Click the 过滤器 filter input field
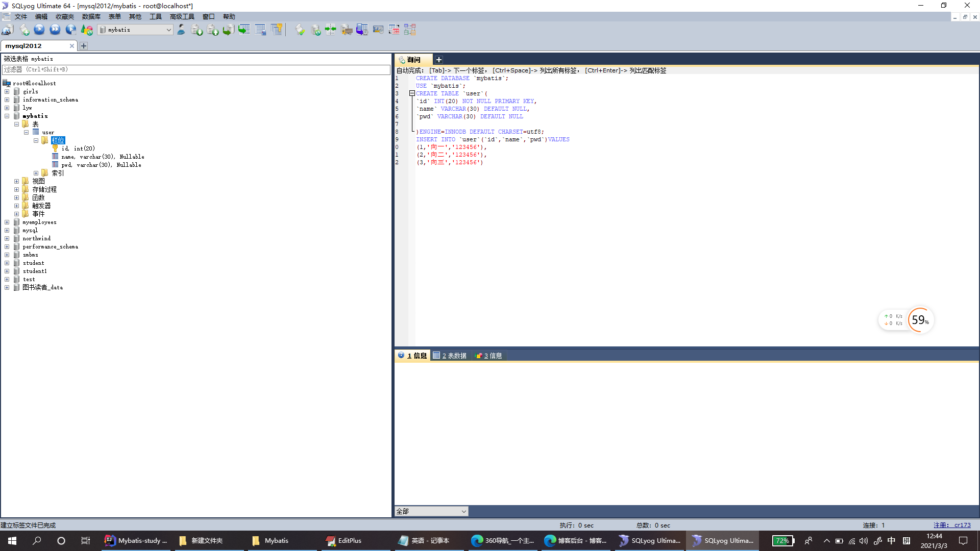Image resolution: width=980 pixels, height=551 pixels. [196, 69]
